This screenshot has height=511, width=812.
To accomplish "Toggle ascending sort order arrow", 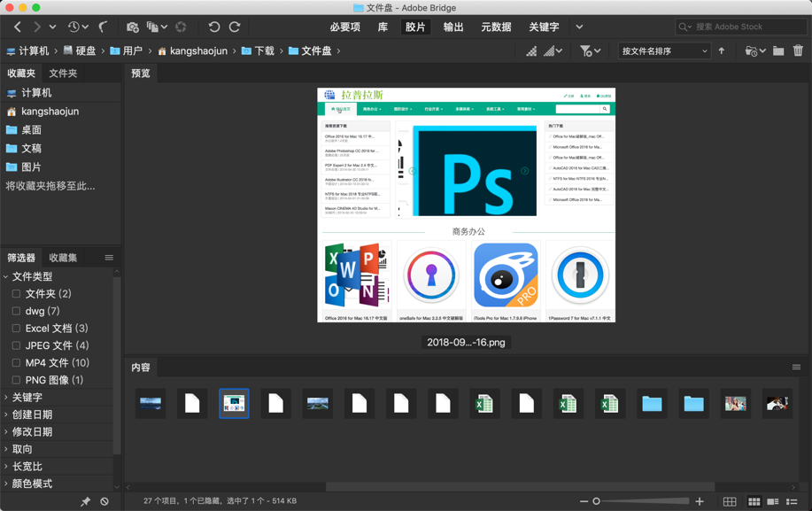I will click(722, 51).
